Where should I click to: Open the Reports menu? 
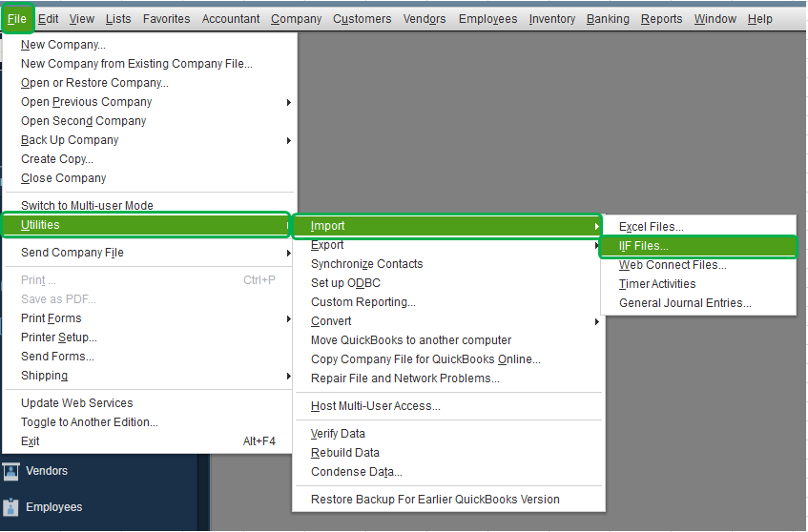[662, 19]
